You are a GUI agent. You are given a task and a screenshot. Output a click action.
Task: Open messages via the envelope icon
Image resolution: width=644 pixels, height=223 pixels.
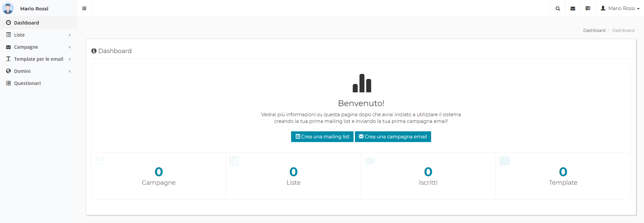(573, 8)
